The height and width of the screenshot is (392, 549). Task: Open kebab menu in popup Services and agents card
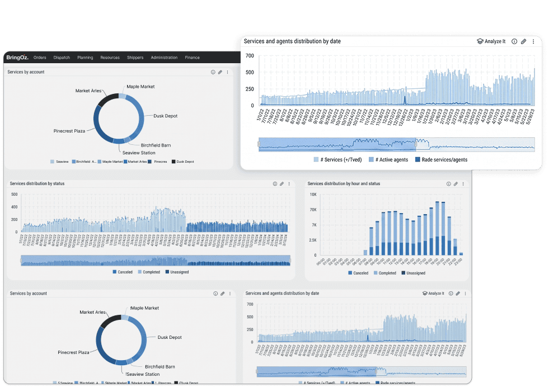pos(533,41)
